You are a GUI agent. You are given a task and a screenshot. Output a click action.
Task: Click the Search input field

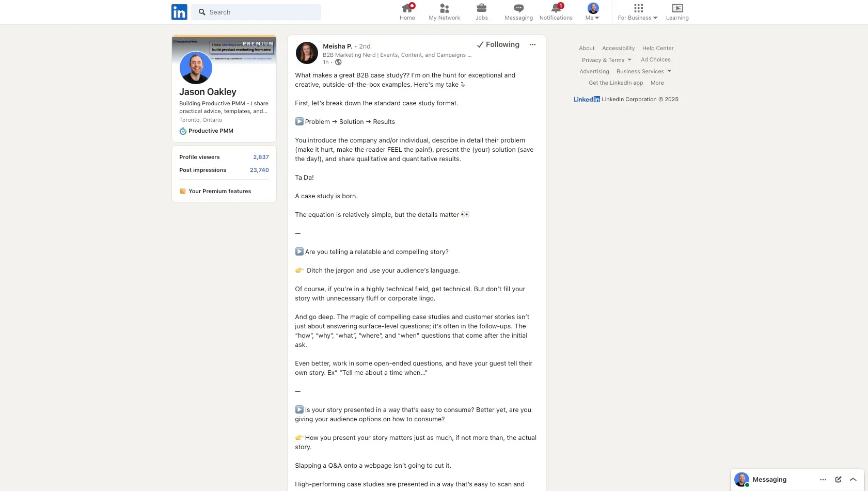tap(256, 12)
